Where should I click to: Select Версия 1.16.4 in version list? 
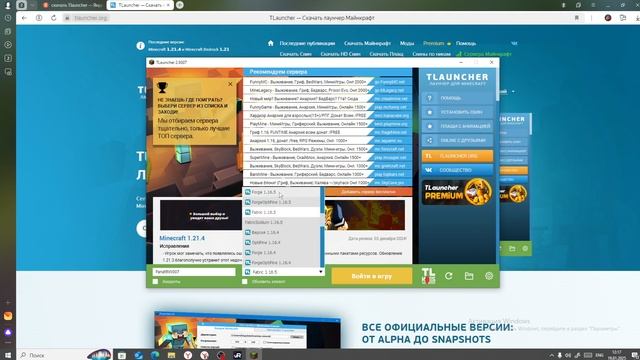282,232
